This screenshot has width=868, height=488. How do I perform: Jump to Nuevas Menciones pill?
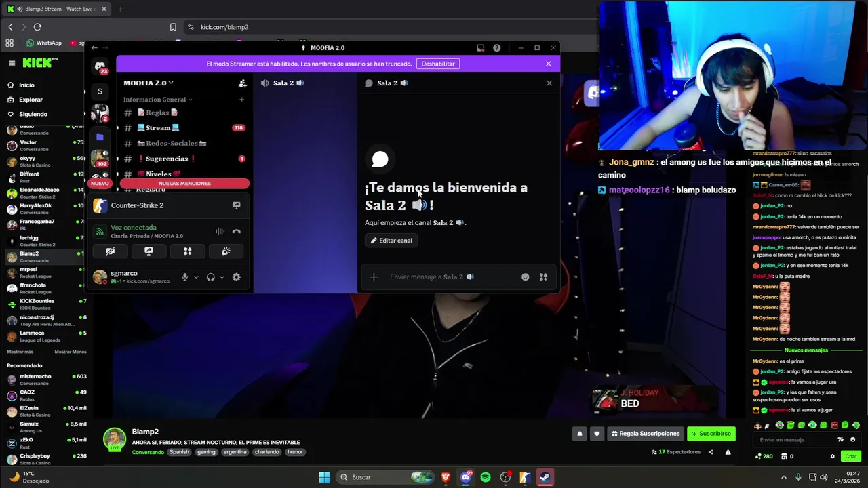[x=184, y=184]
